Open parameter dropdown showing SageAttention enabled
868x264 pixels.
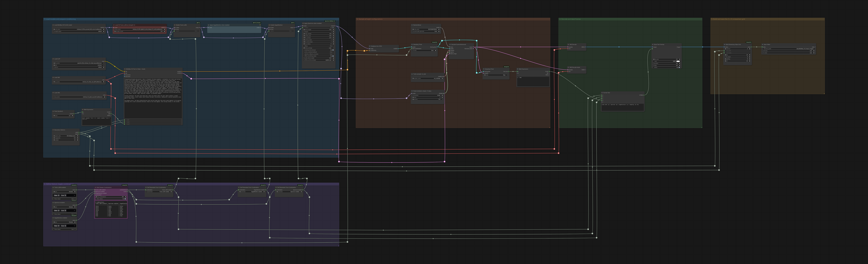coord(252,192)
